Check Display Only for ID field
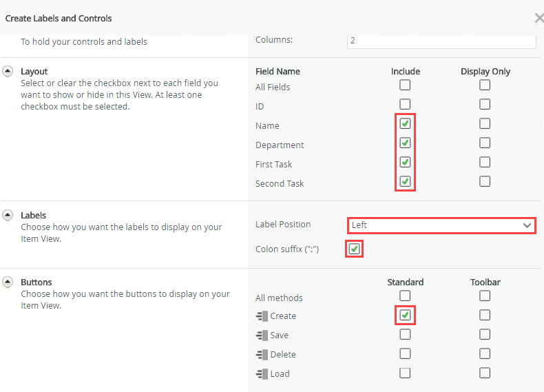 (485, 104)
